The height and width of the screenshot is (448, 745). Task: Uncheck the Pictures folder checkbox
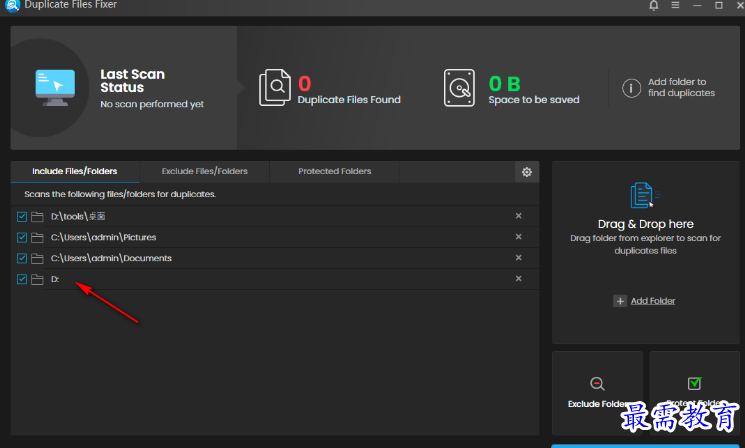[x=22, y=238]
